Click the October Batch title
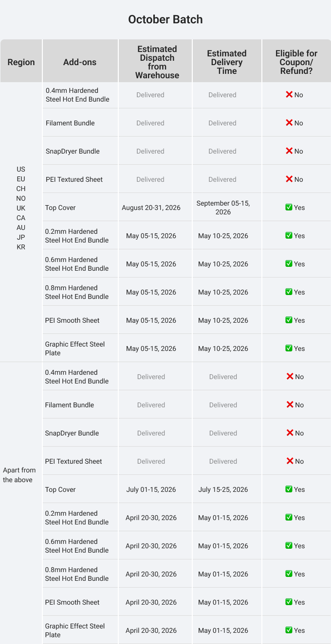Screen dimensions: 331x644 165,19
